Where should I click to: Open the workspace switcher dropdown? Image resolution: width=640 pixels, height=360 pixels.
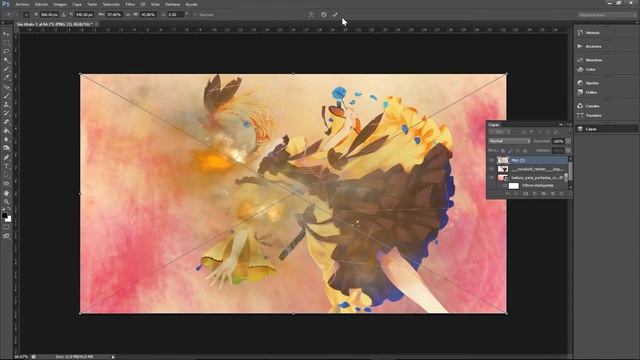(607, 15)
